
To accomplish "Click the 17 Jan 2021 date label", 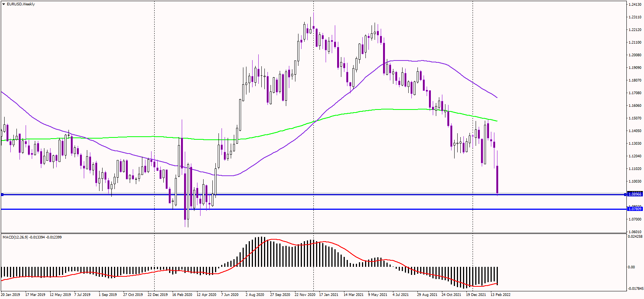I will (x=329, y=295).
